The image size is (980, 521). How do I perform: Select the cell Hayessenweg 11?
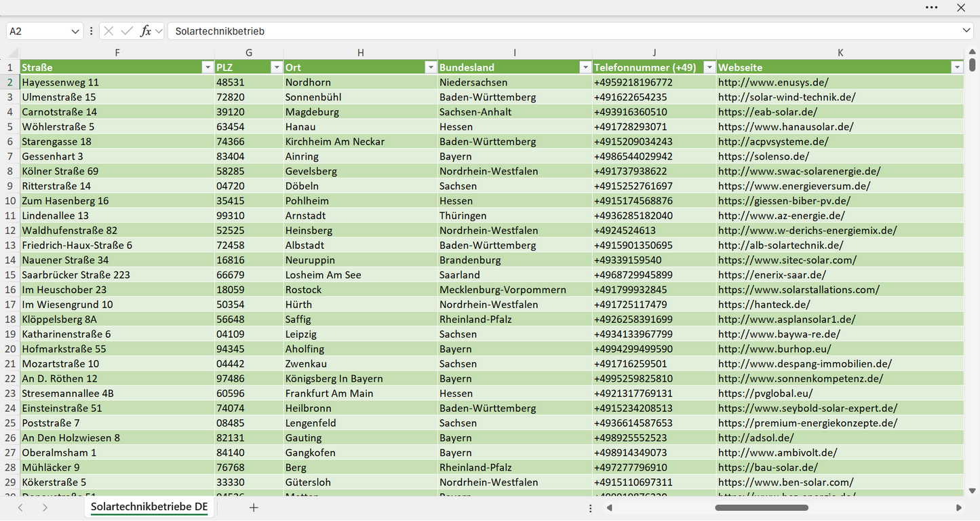point(117,82)
